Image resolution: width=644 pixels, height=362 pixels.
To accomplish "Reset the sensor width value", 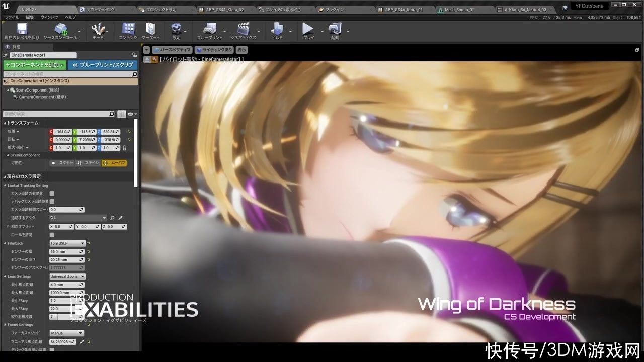I will point(89,251).
